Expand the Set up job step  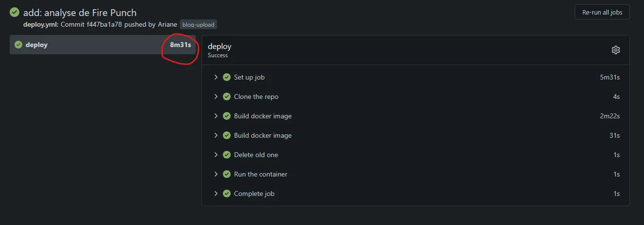tap(216, 77)
